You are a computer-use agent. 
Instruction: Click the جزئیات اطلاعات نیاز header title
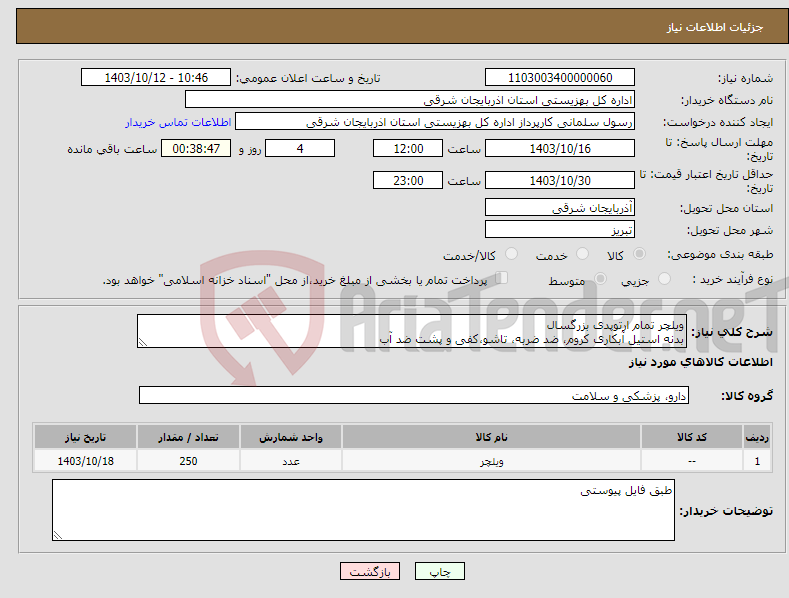(x=715, y=27)
